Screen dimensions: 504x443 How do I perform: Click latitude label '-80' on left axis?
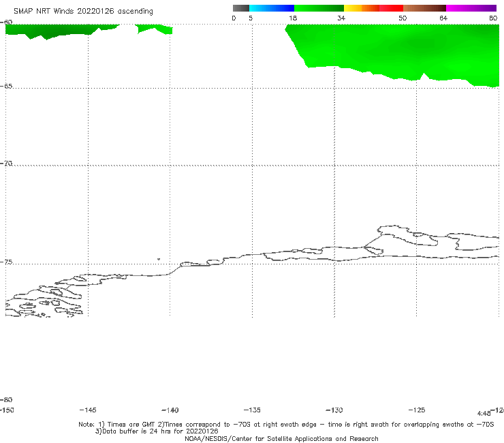6,399
